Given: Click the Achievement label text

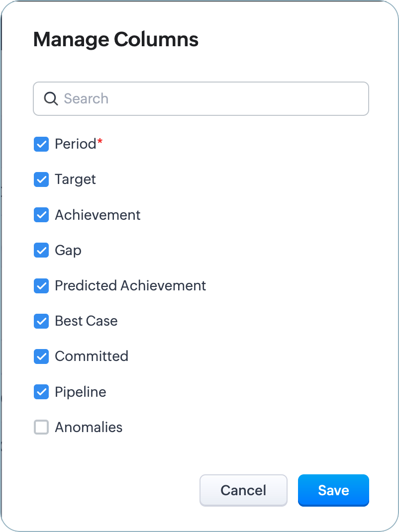Looking at the screenshot, I should point(98,215).
